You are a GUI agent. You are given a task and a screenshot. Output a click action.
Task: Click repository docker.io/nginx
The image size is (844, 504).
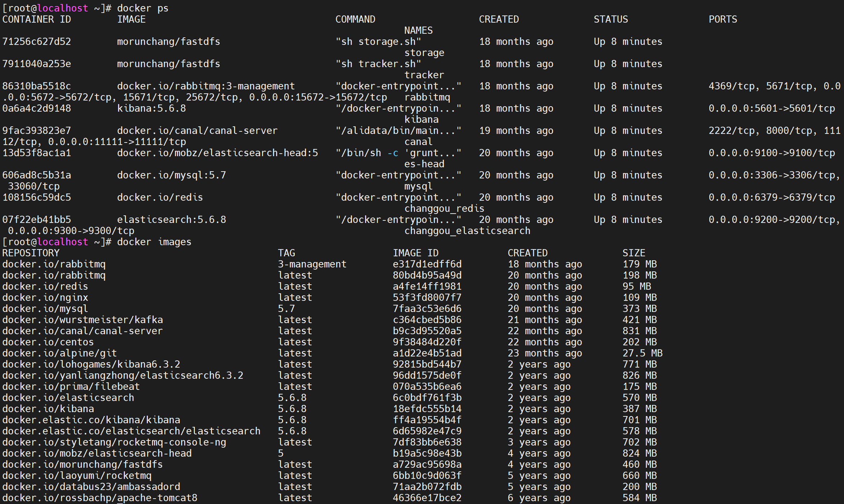pyautogui.click(x=45, y=298)
